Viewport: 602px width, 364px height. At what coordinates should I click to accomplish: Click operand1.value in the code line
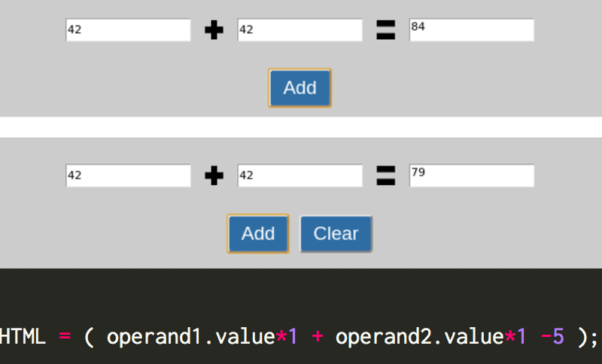point(190,337)
